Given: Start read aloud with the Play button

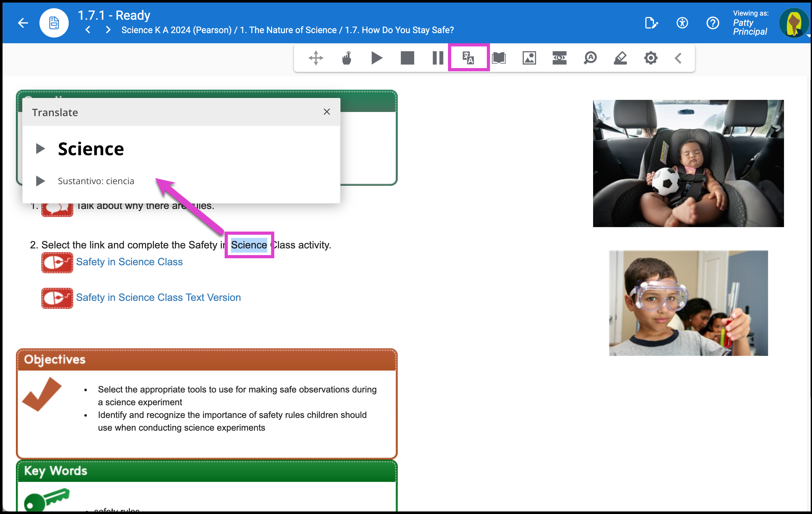Looking at the screenshot, I should point(377,58).
